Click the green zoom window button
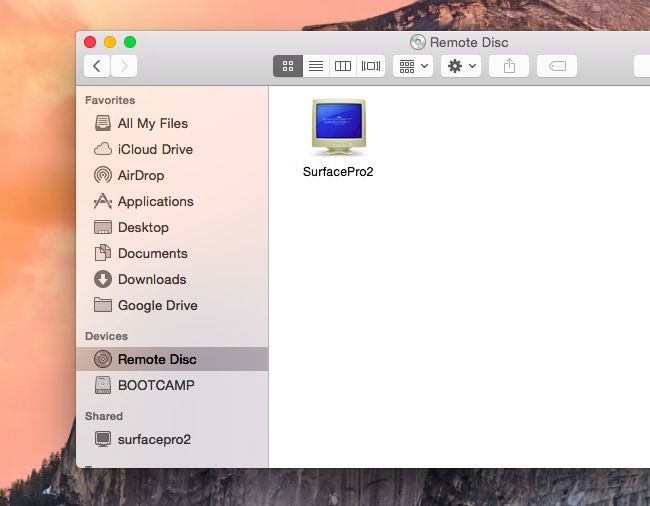Image resolution: width=650 pixels, height=506 pixels. 130,42
